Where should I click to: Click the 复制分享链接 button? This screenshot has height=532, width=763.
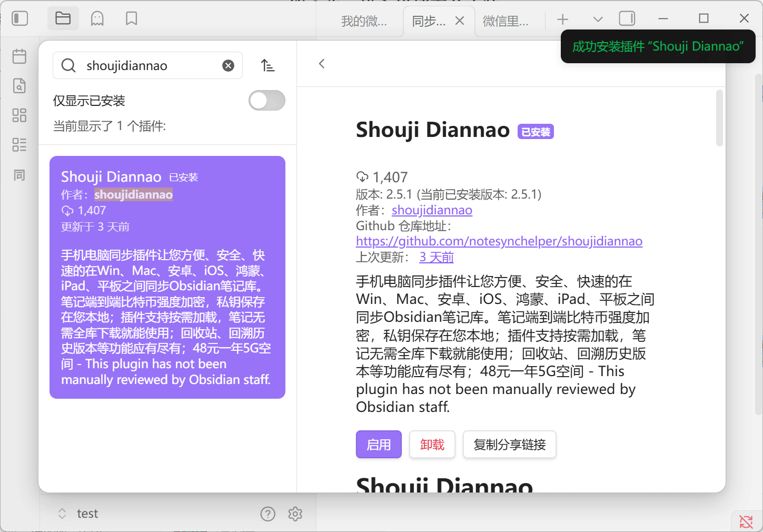(x=510, y=445)
